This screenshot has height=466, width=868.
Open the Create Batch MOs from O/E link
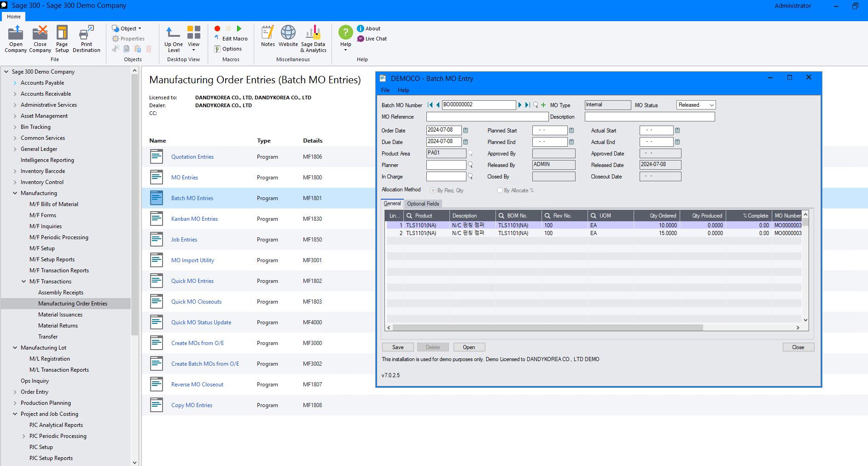[x=205, y=364]
